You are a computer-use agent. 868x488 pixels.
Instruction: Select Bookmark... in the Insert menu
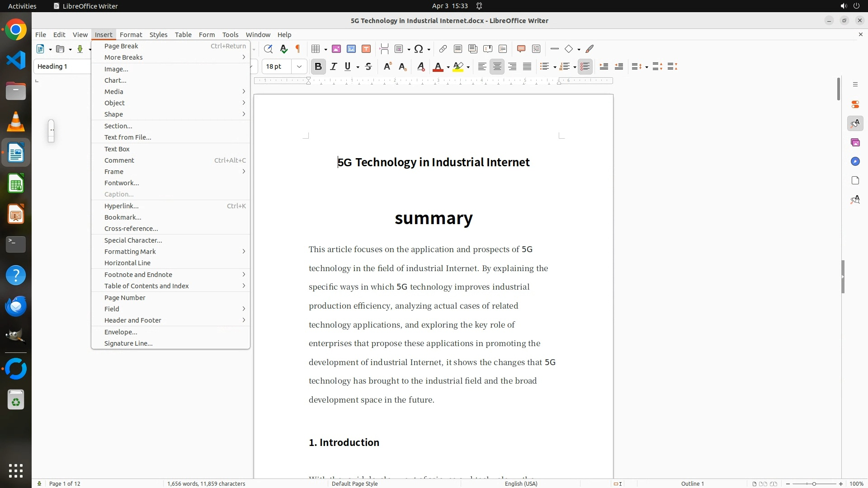pyautogui.click(x=123, y=217)
